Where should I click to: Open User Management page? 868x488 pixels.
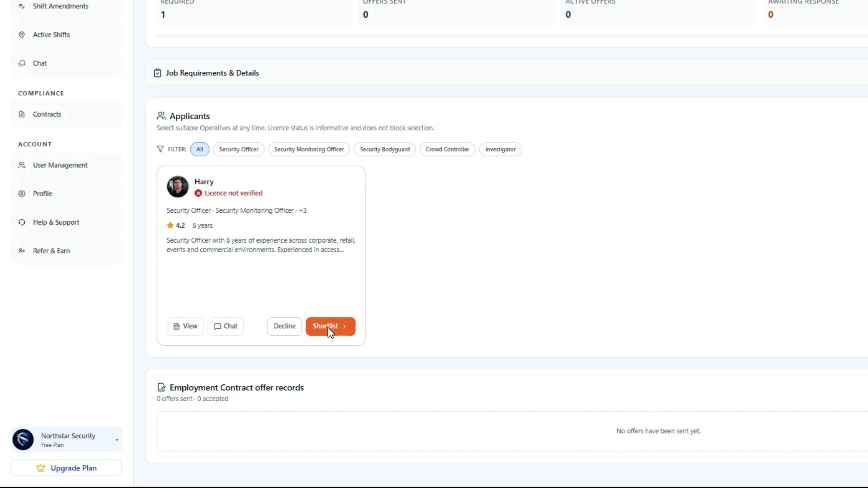pyautogui.click(x=66, y=165)
